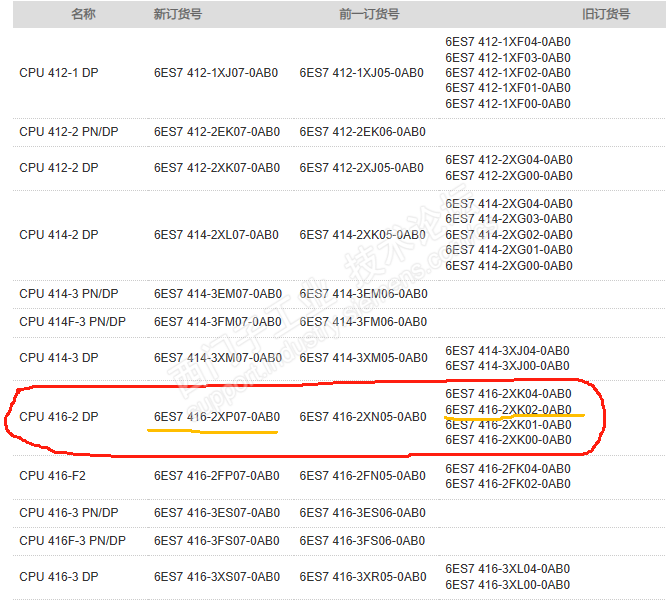Image resolution: width=666 pixels, height=606 pixels.
Task: Select the CPU 412-2 DP name cell
Action: 59,168
